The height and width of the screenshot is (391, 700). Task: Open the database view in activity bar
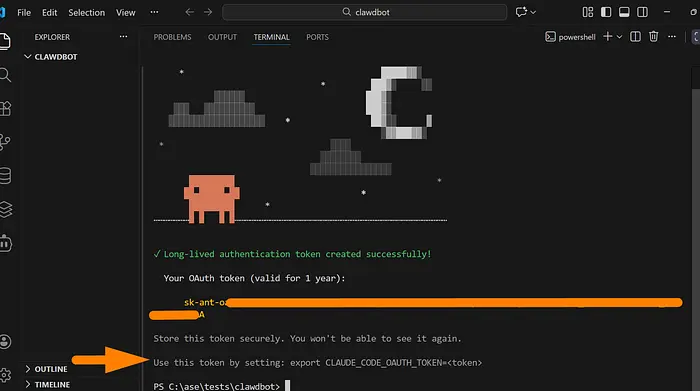pos(5,175)
